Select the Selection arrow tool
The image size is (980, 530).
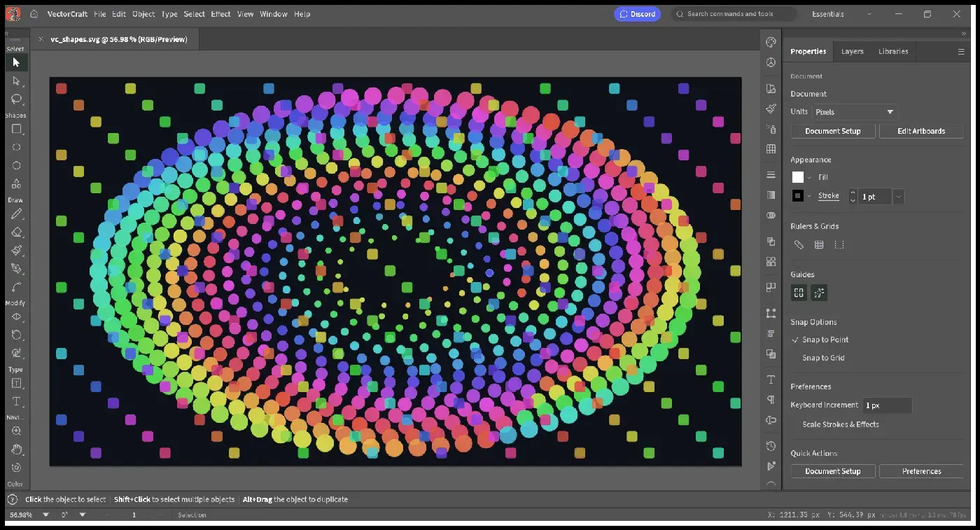16,62
